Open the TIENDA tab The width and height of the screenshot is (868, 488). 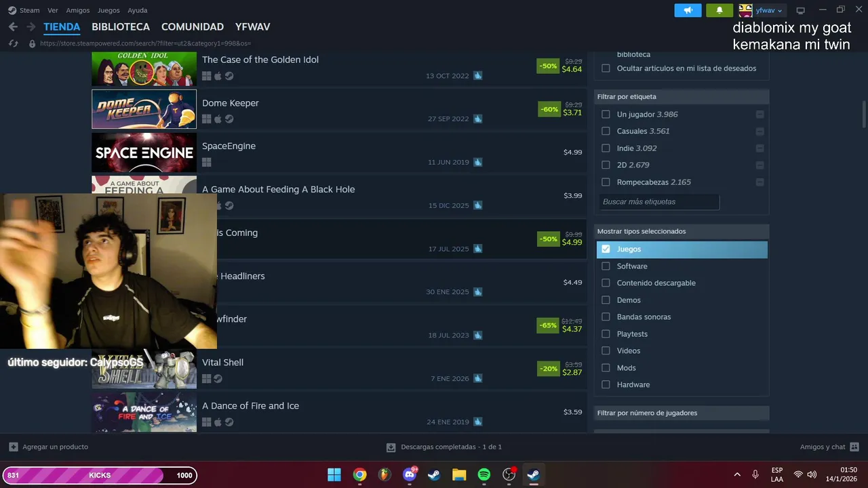pyautogui.click(x=62, y=27)
